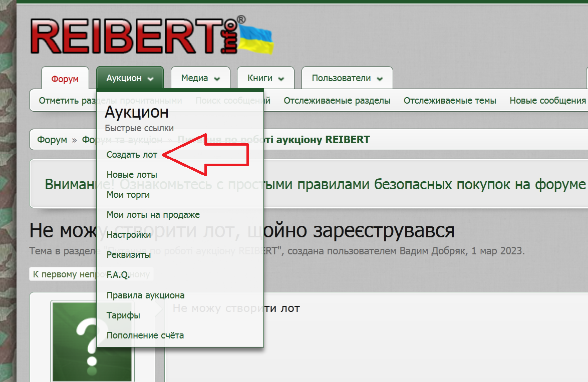588x382 pixels.
Task: Select Создать лот in the auction menu
Action: click(x=132, y=154)
